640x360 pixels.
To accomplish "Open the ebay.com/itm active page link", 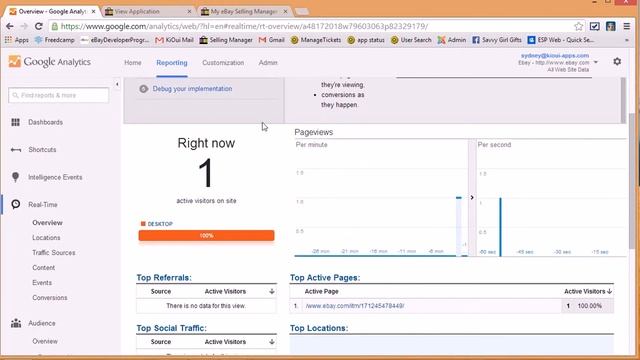I will click(x=355, y=306).
